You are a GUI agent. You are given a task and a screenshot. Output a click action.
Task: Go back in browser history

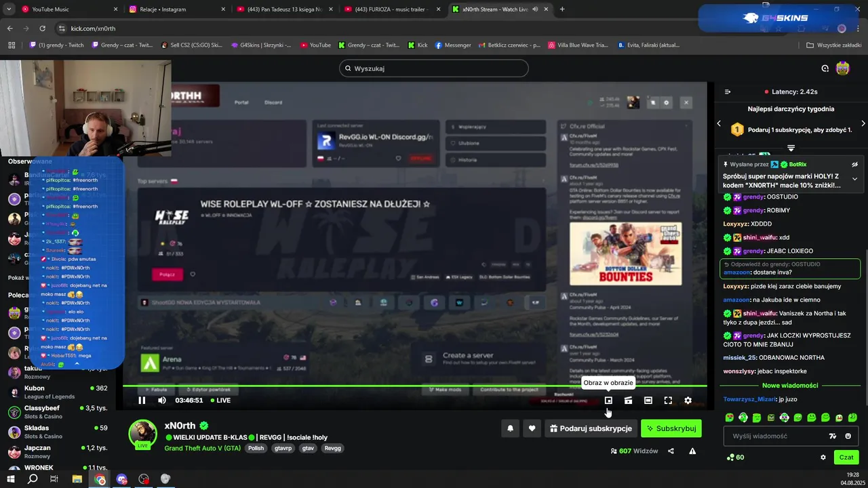[10, 28]
